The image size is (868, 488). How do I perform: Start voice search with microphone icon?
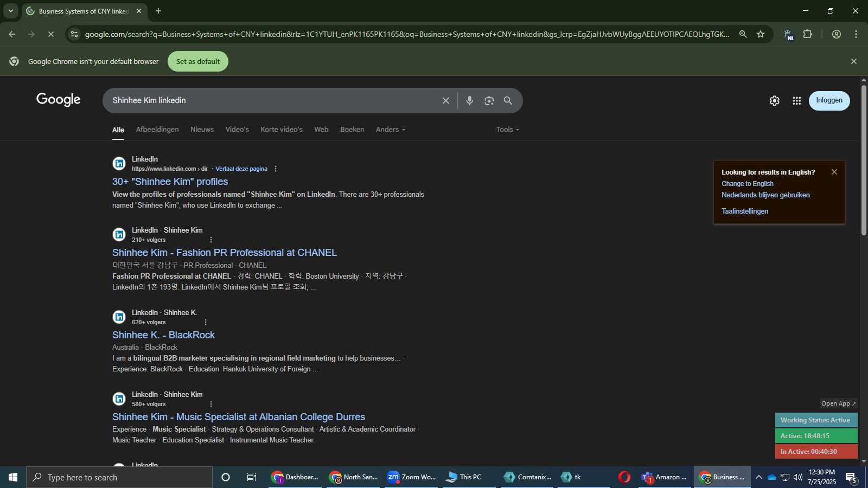470,100
